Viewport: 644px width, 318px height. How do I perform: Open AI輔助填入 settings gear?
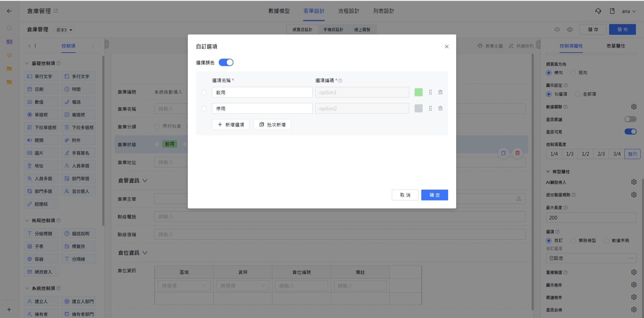[634, 182]
